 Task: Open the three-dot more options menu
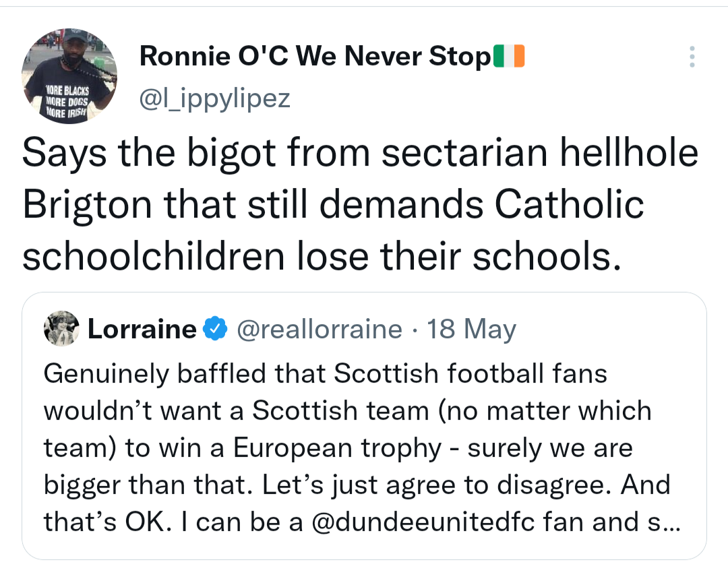pyautogui.click(x=692, y=57)
